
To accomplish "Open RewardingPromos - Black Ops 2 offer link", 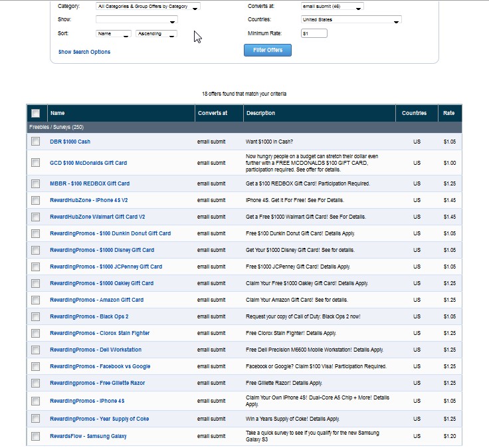I will 89,316.
